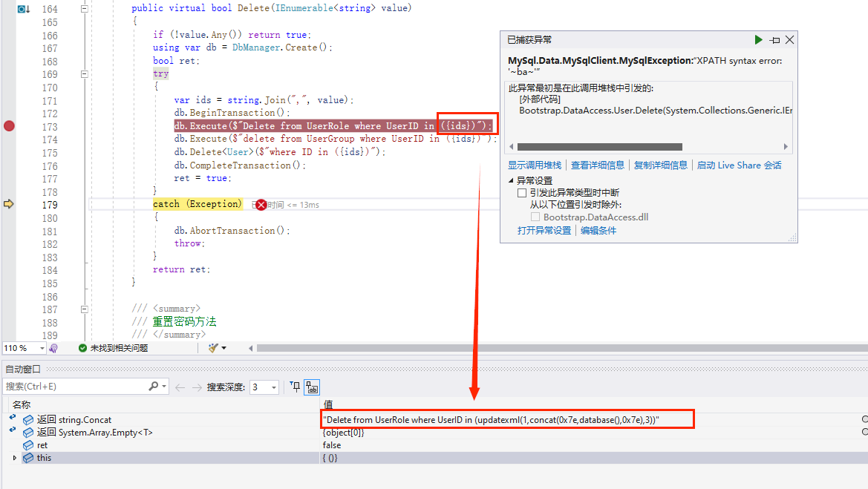The image size is (868, 489).
Task: Click the resize grip of exception popup
Action: click(x=793, y=238)
